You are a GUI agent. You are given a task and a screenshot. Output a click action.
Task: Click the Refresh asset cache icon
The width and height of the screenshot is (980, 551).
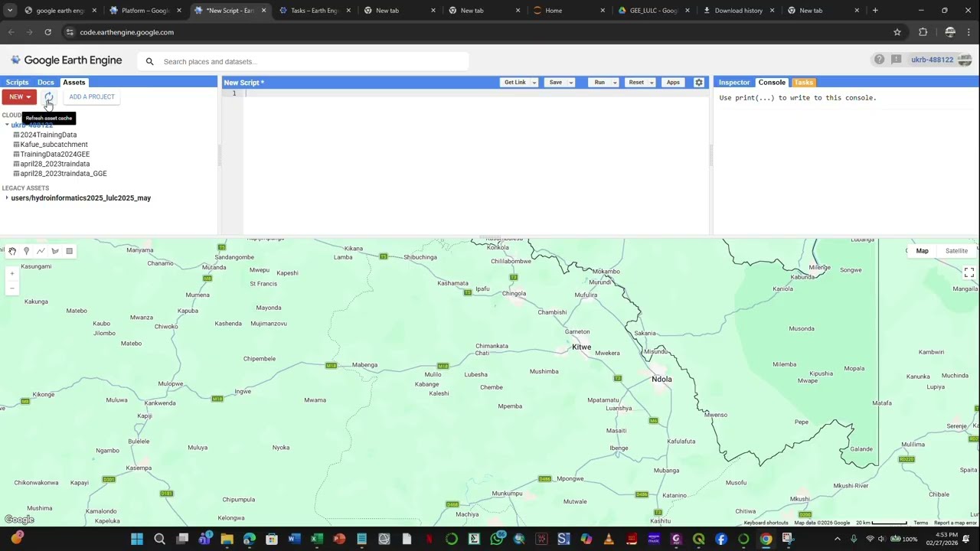(48, 97)
